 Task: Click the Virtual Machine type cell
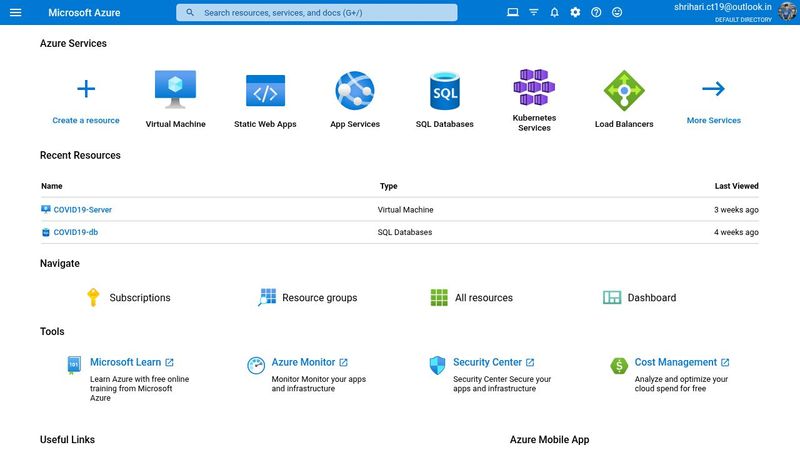pos(405,210)
